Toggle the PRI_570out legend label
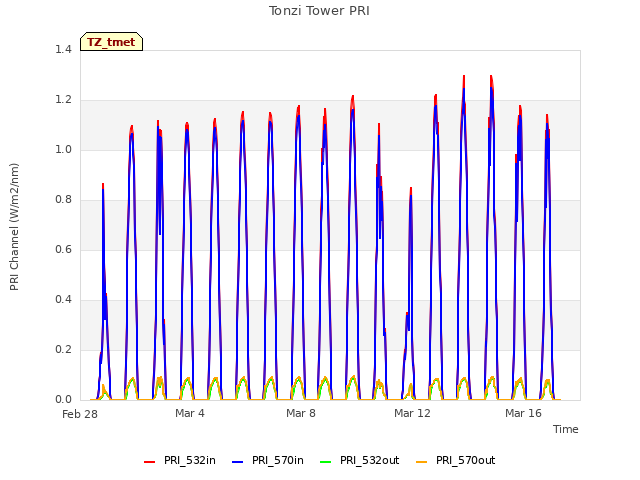The image size is (640, 480). 466,460
